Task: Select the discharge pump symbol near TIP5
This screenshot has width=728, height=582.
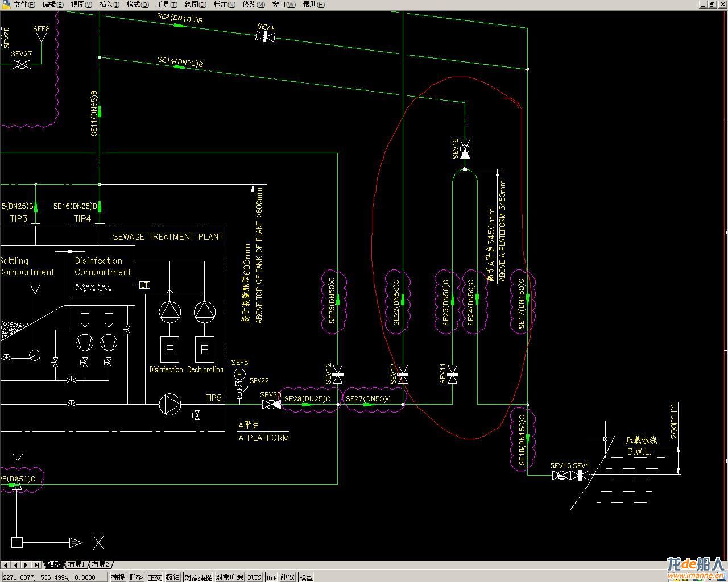Action: point(169,404)
